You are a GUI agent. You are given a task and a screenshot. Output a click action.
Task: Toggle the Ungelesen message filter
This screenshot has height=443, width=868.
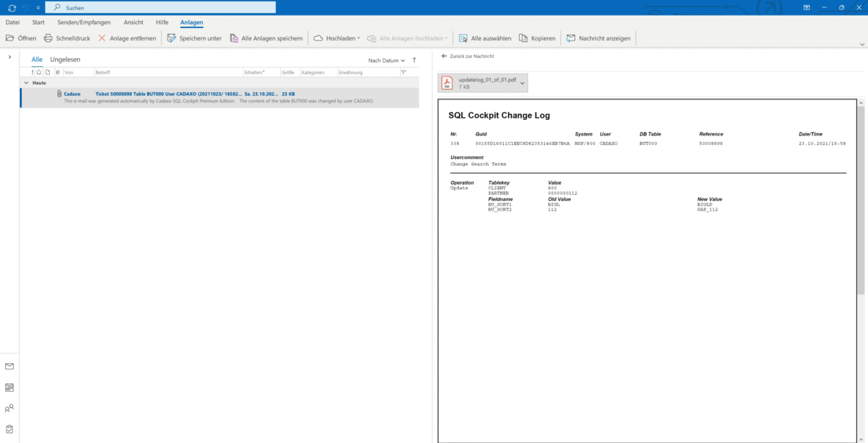pos(65,59)
